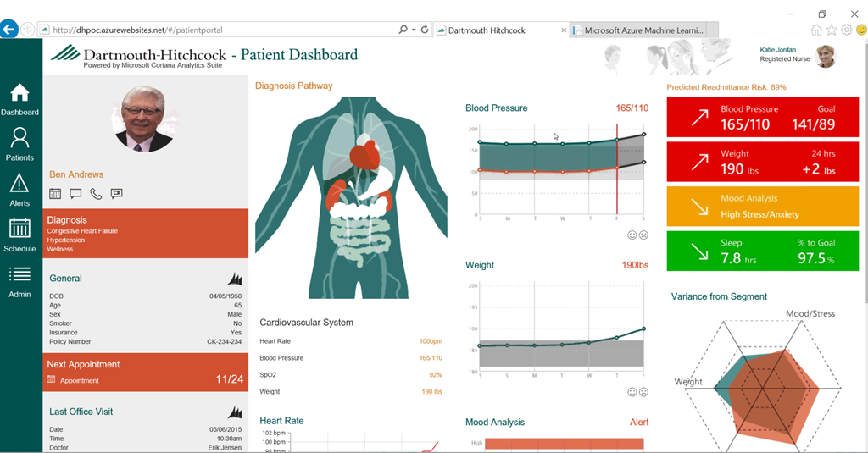Open the Dashboard home icon in sidebar
Viewport: 868px width, 453px height.
click(x=19, y=93)
